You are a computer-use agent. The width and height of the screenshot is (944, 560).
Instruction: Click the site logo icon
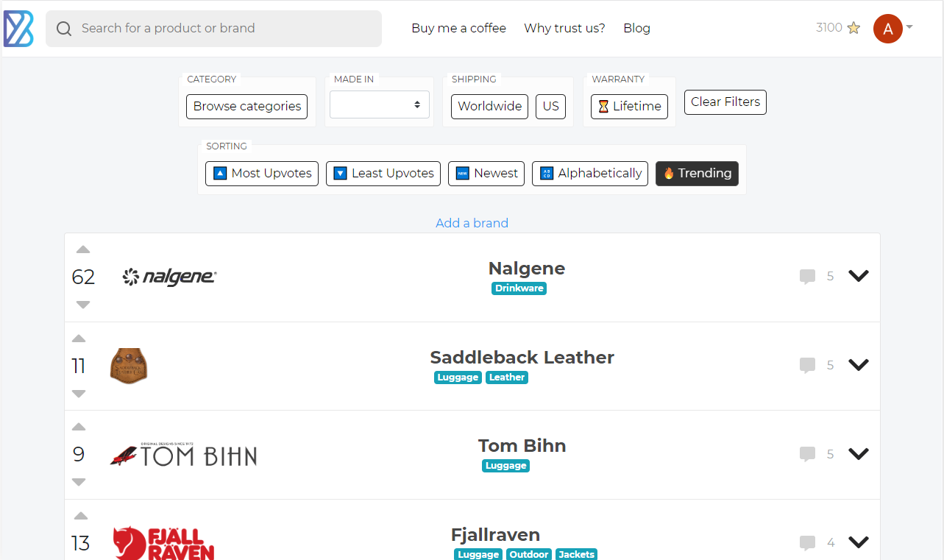tap(18, 29)
